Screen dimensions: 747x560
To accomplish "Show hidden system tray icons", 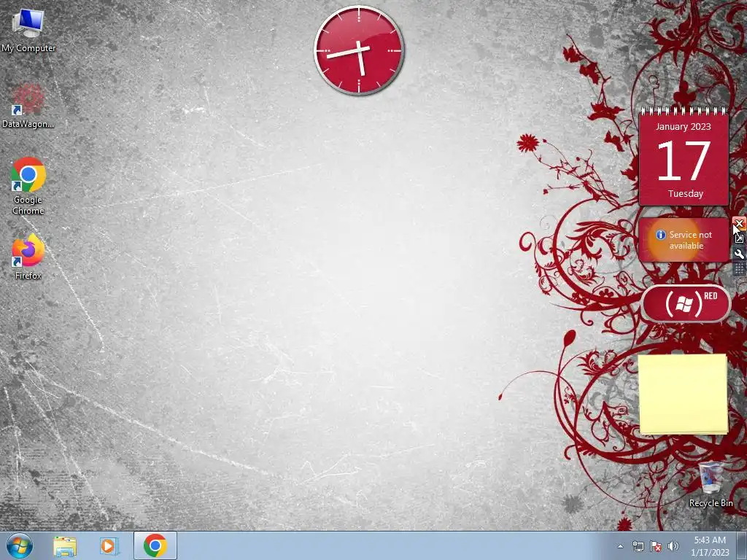I will [x=620, y=546].
